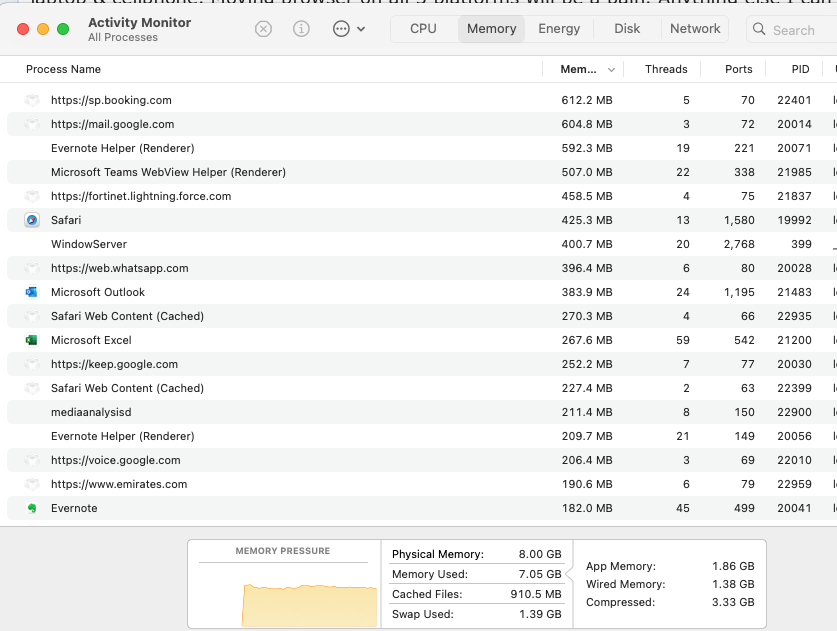This screenshot has height=631, width=837.
Task: Click the App Memory 1.86 GB value
Action: (x=733, y=566)
